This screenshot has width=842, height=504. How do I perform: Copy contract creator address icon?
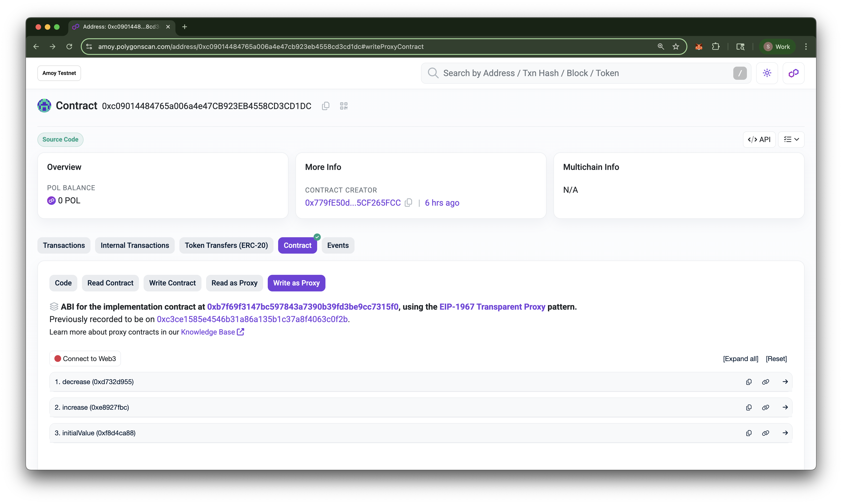(x=409, y=203)
